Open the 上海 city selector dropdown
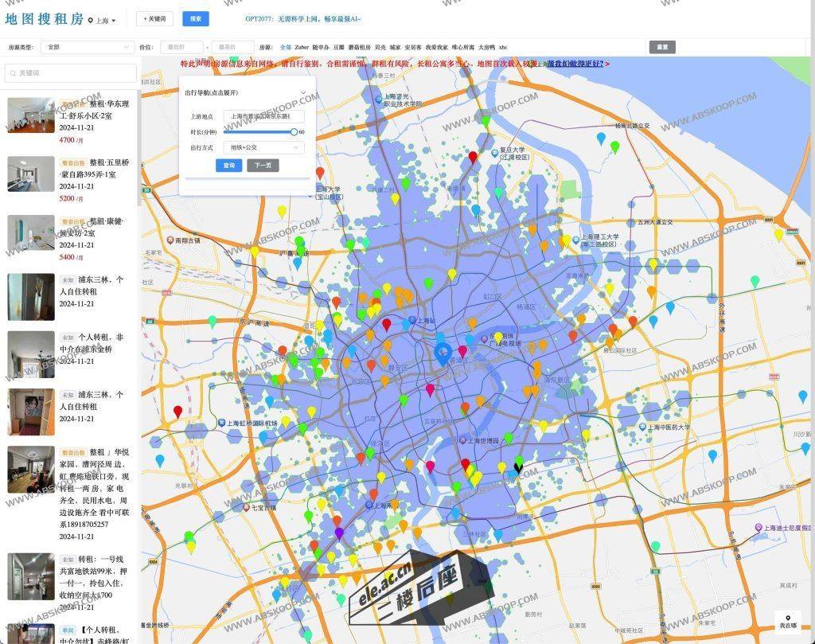Image resolution: width=815 pixels, height=644 pixels. (x=103, y=21)
